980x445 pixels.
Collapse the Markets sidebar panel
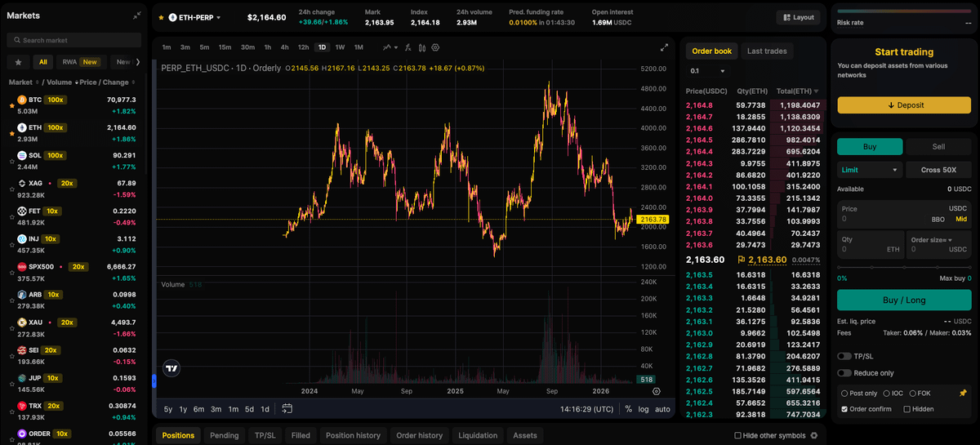136,16
